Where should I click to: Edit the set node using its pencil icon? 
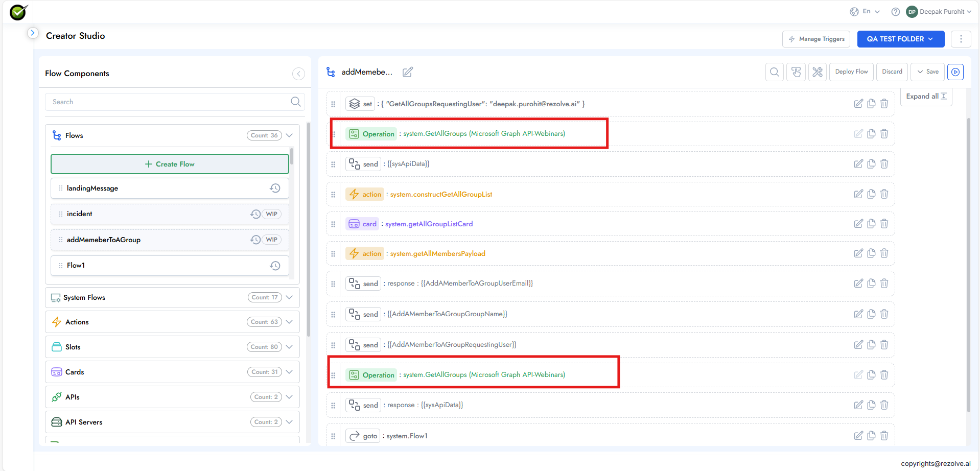(x=858, y=103)
